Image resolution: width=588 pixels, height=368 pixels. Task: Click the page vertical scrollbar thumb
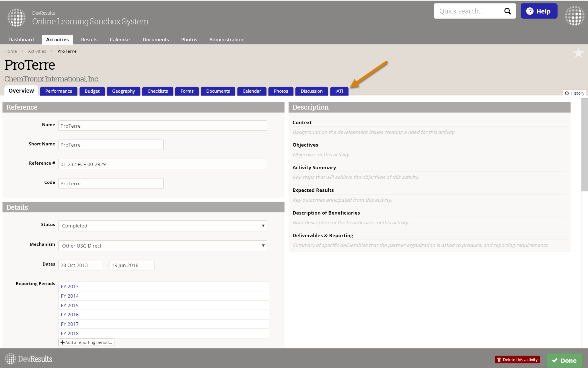click(584, 145)
